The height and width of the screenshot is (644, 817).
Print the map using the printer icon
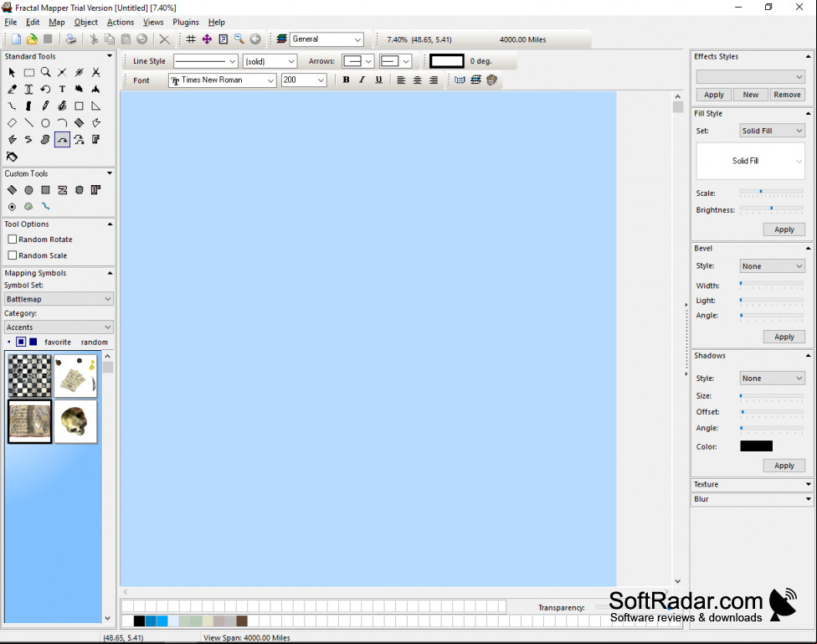71,39
